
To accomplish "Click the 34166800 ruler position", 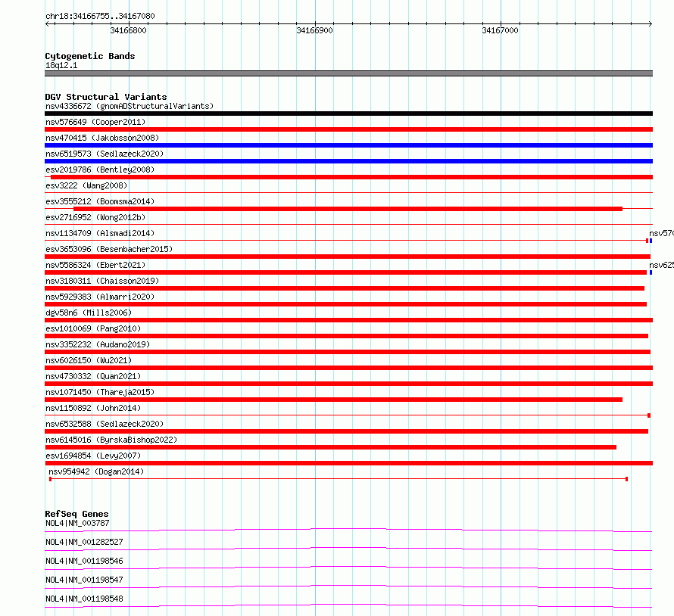I will pyautogui.click(x=128, y=30).
